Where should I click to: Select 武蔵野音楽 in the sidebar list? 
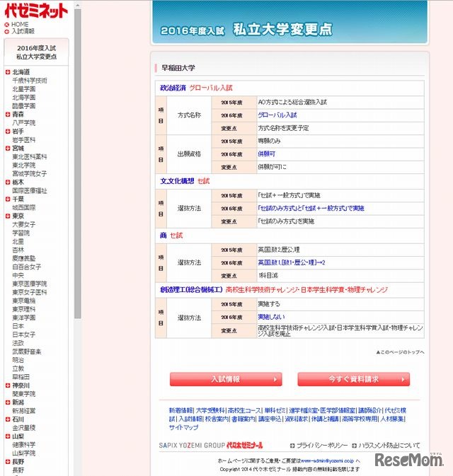[x=26, y=352]
